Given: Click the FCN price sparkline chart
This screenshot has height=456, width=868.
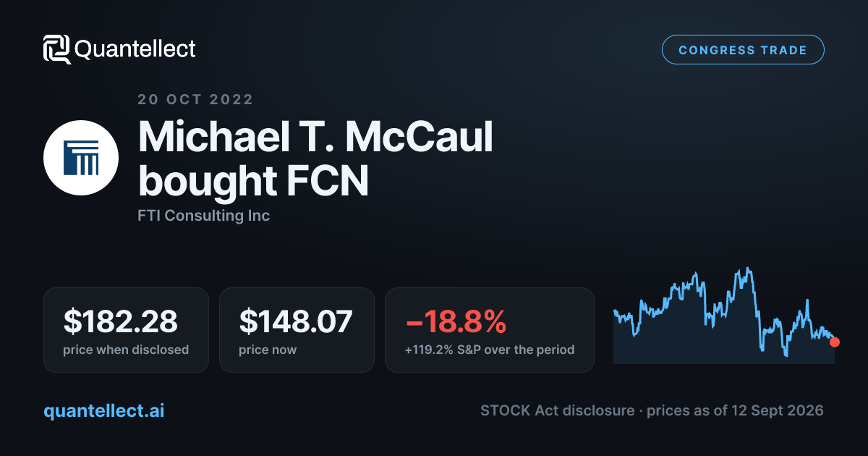Looking at the screenshot, I should [723, 316].
